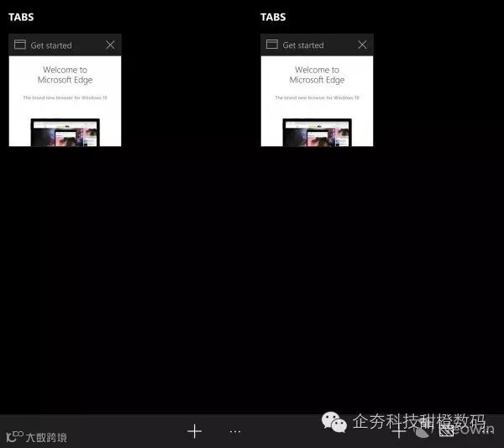Open the Welcome to Microsoft Edge thumbnail in left screenshot
This screenshot has width=504, height=448.
pyautogui.click(x=66, y=102)
